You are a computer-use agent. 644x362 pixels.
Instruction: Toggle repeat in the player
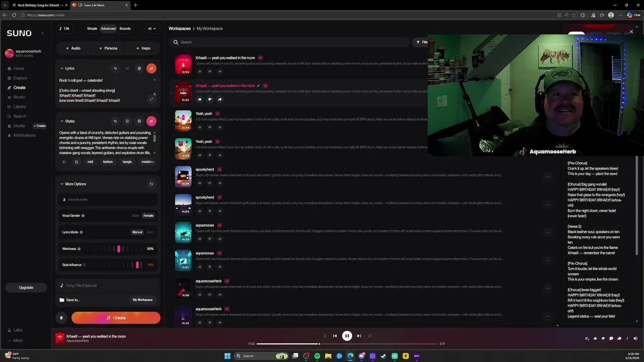370,336
